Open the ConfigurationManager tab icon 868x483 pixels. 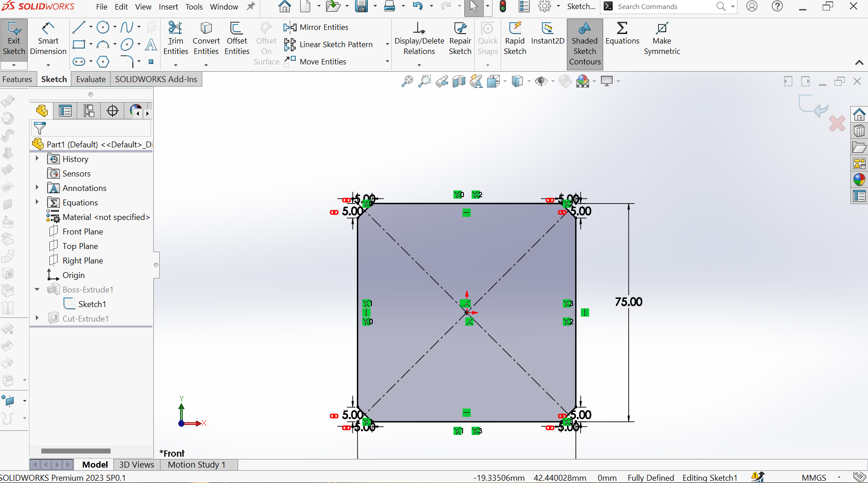[x=89, y=111]
